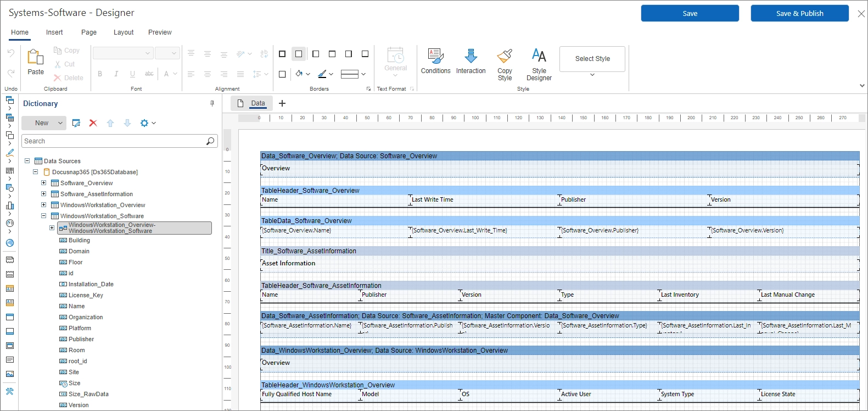Click the Paste icon in Clipboard group
The image size is (868, 411).
tap(36, 57)
